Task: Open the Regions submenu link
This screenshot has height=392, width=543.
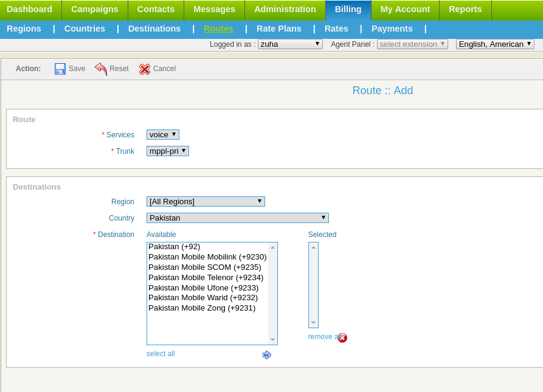Action: (24, 29)
